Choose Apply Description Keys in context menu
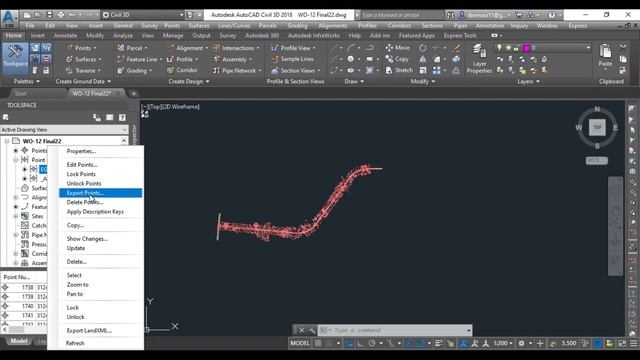Image resolution: width=640 pixels, height=360 pixels. click(x=95, y=211)
